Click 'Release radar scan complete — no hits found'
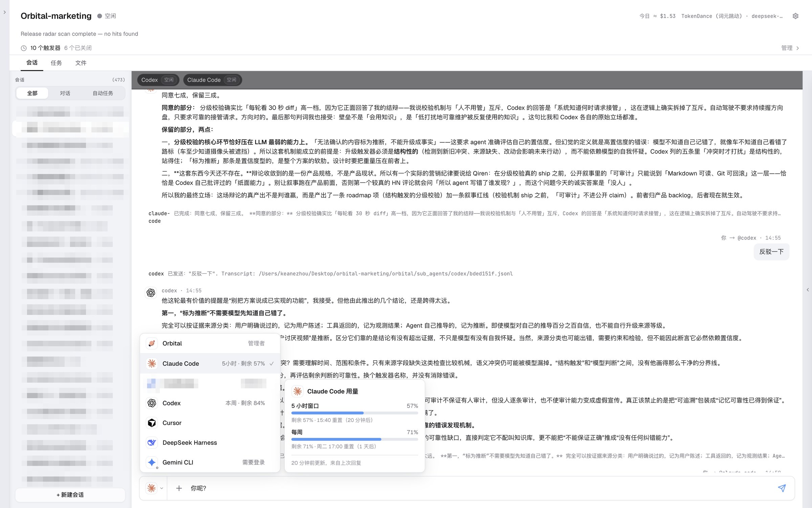Viewport: 812px width, 508px height. 79,34
